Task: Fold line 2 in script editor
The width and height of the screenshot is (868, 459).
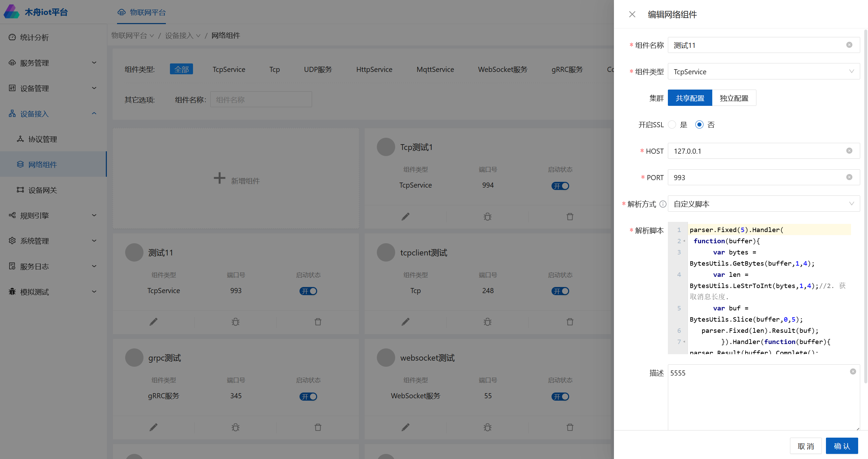Action: [684, 241]
